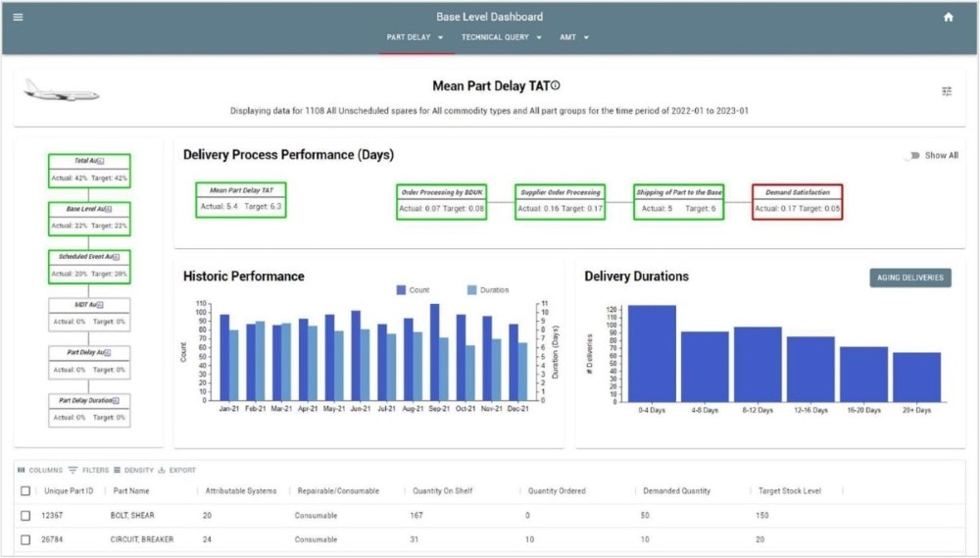The height and width of the screenshot is (558, 980).
Task: Click the 20+ Days delivery bar
Action: (x=917, y=378)
